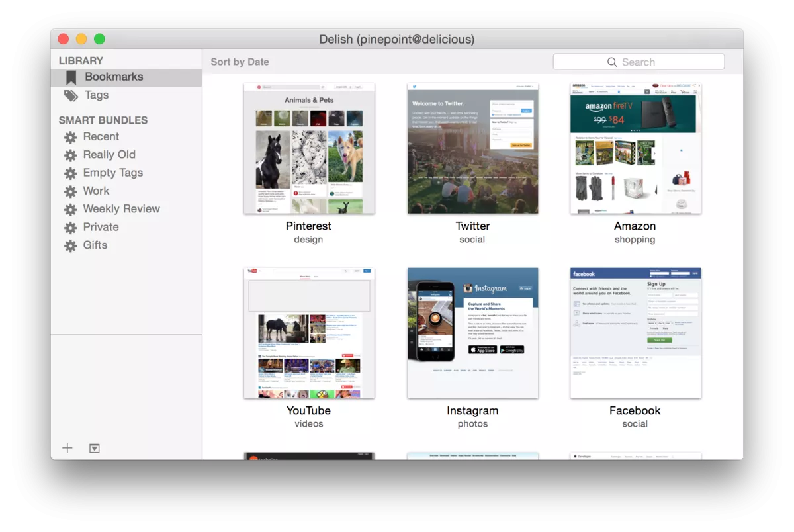Screen dimensions: 794x532
Task: Click the videos tag under YouTube
Action: pos(308,424)
